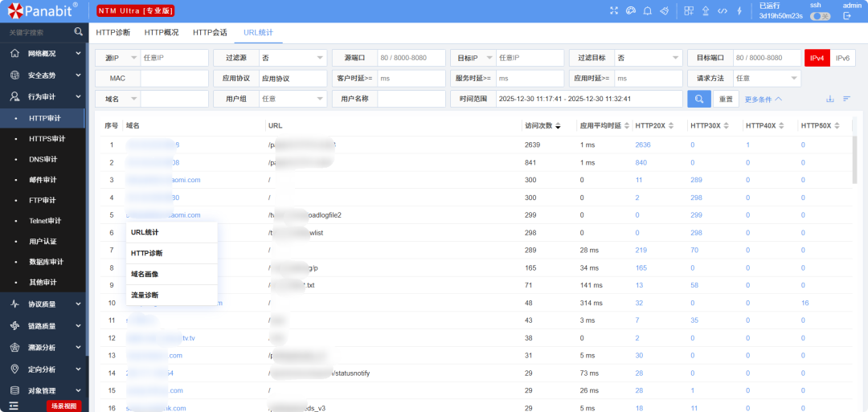Click the upload upgrade arrow icon
This screenshot has height=412, width=868.
706,10
